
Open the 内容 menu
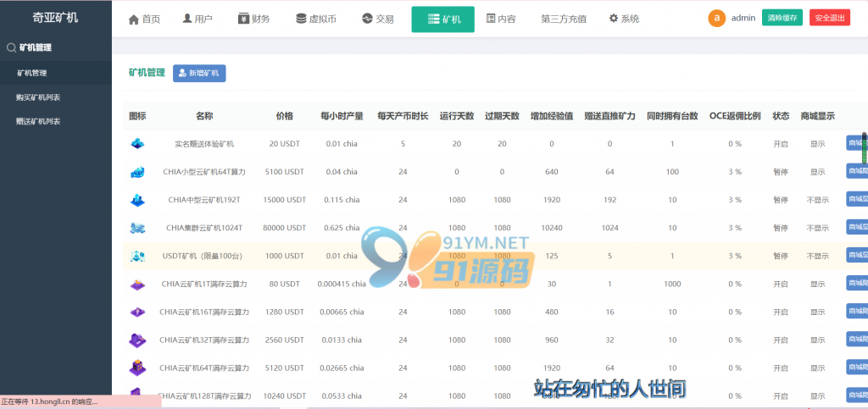(501, 19)
